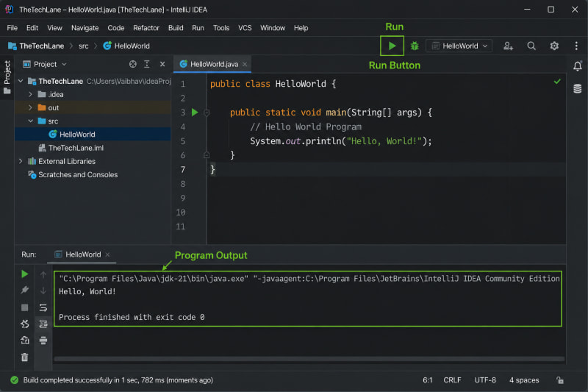The width and height of the screenshot is (588, 392).
Task: Collapse the TheTechLane project root node
Action: click(21, 81)
